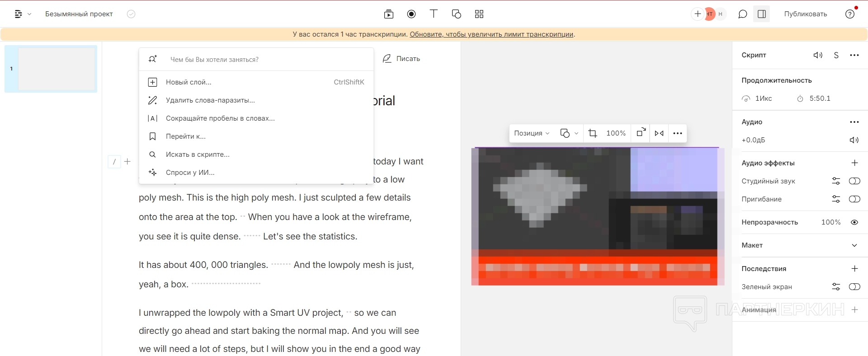Click the S speaker label icon in Скрипт

click(836, 55)
